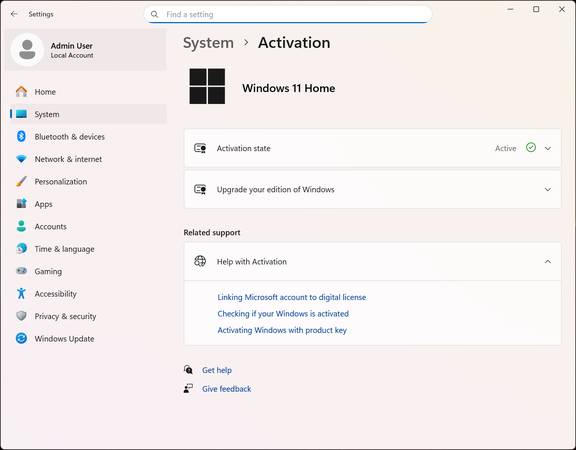Open Privacy & security shield icon
Viewport: 576px width, 450px height.
[x=21, y=316]
